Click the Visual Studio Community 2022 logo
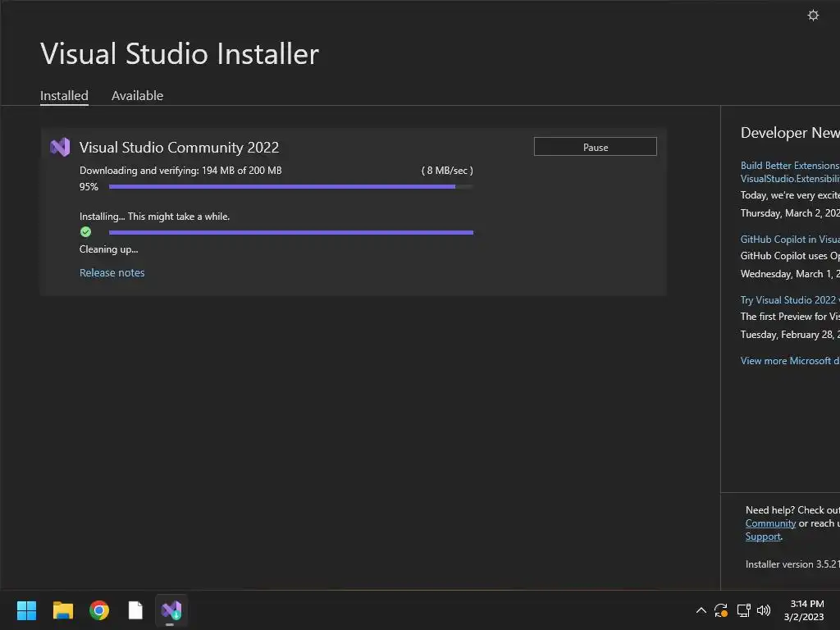The width and height of the screenshot is (840, 630). pyautogui.click(x=60, y=148)
